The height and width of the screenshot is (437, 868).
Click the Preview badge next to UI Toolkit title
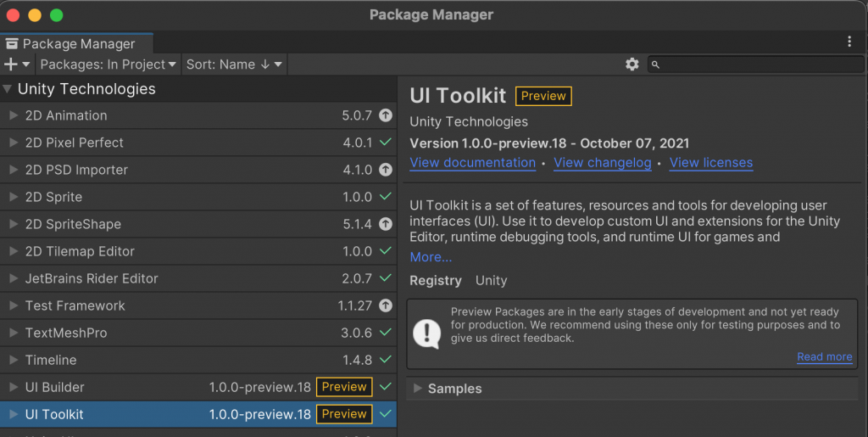point(543,96)
